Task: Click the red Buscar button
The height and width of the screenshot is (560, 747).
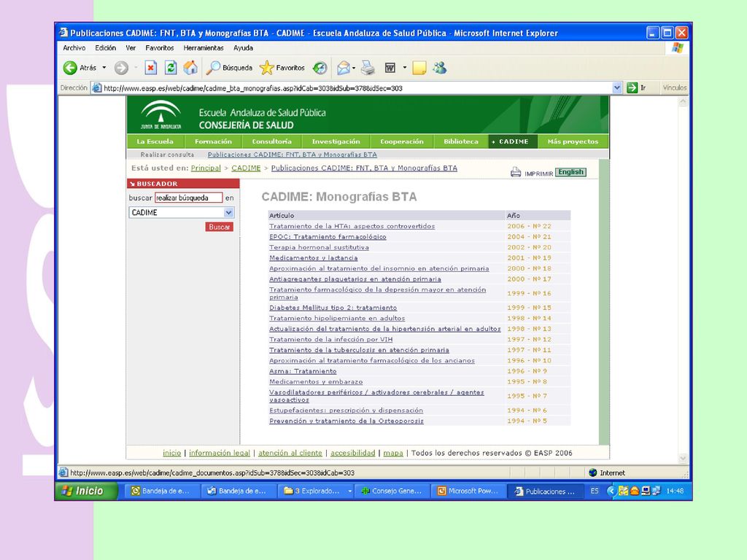Action: coord(219,227)
